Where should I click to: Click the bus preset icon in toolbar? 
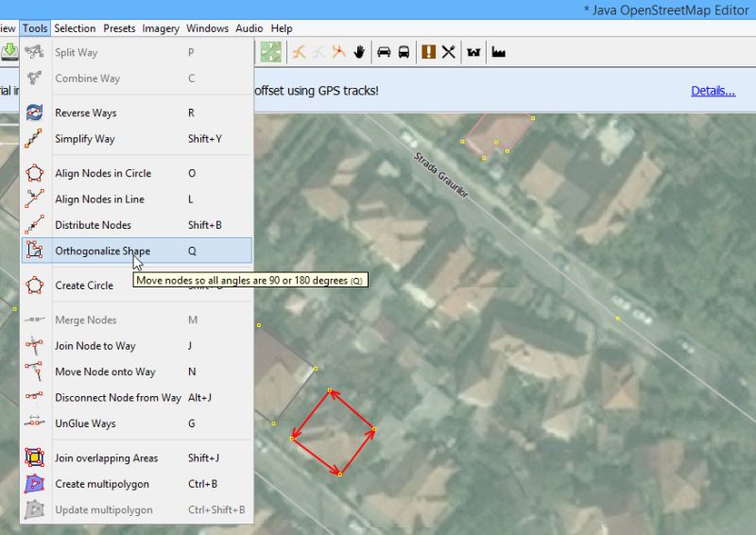point(404,52)
